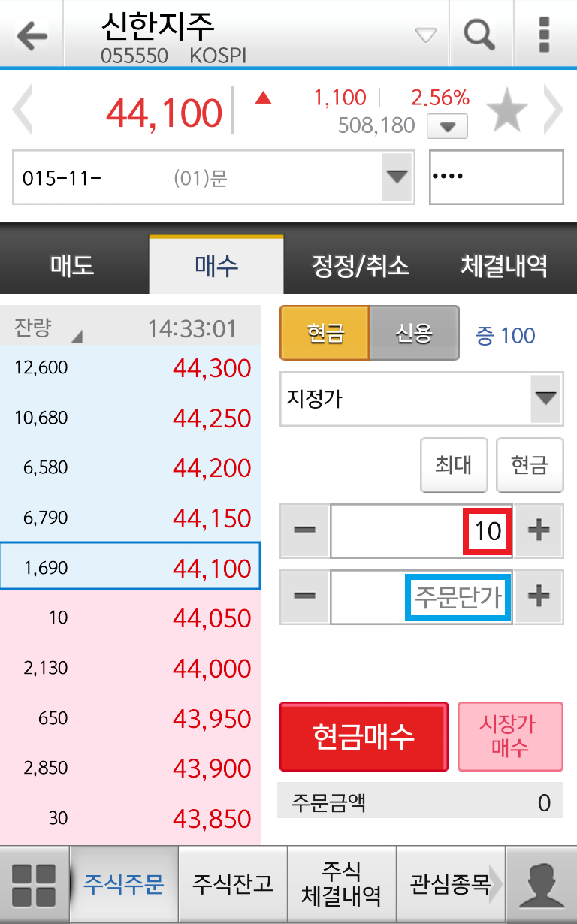The image size is (577, 924).
Task: Open the grid menu icon
Action: tap(35, 885)
